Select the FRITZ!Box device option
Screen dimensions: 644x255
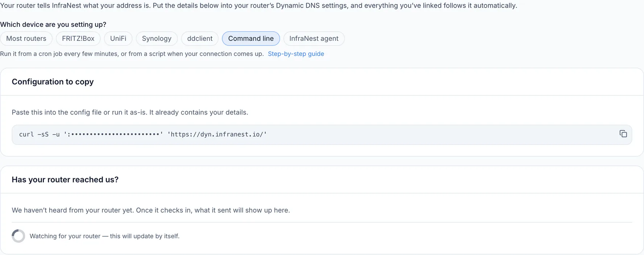(x=78, y=39)
